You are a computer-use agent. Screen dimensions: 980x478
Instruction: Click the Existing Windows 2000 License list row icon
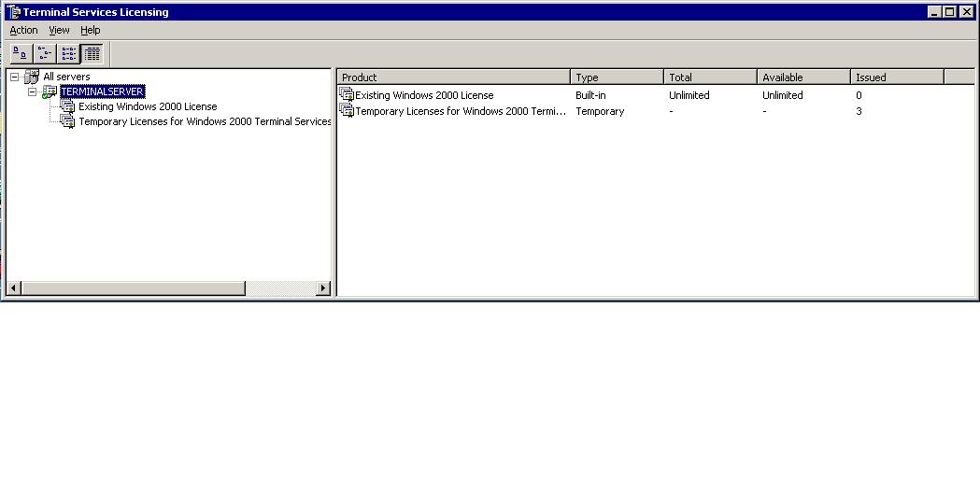point(347,95)
